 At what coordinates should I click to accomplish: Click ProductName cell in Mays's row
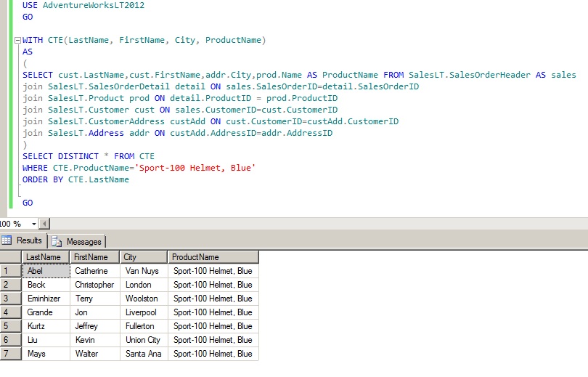(213, 354)
